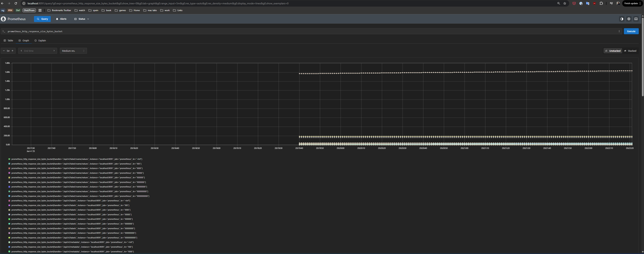Open the watch bookmarks folder
The width and height of the screenshot is (644, 254).
tap(80, 10)
